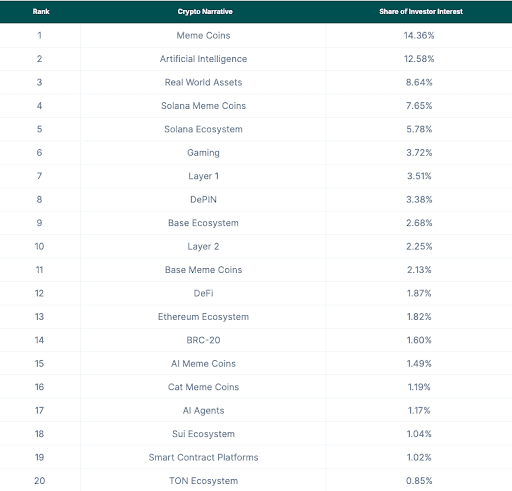Click the 2.68% share value

tap(419, 223)
